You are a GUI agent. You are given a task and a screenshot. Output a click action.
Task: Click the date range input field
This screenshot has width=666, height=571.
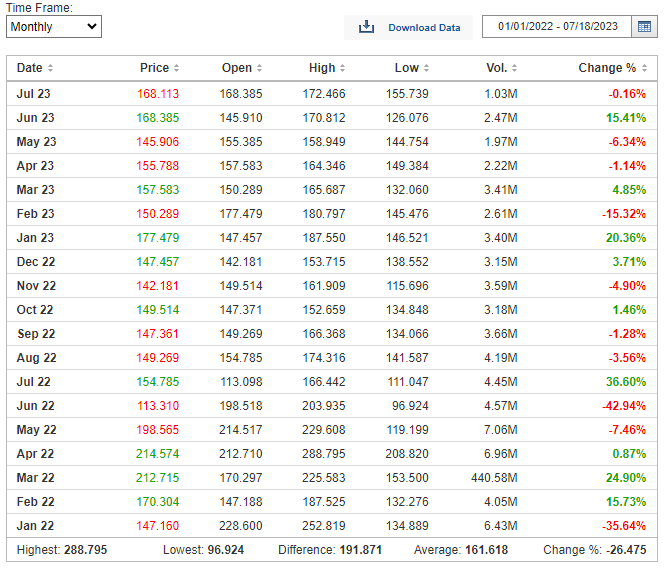pyautogui.click(x=557, y=27)
